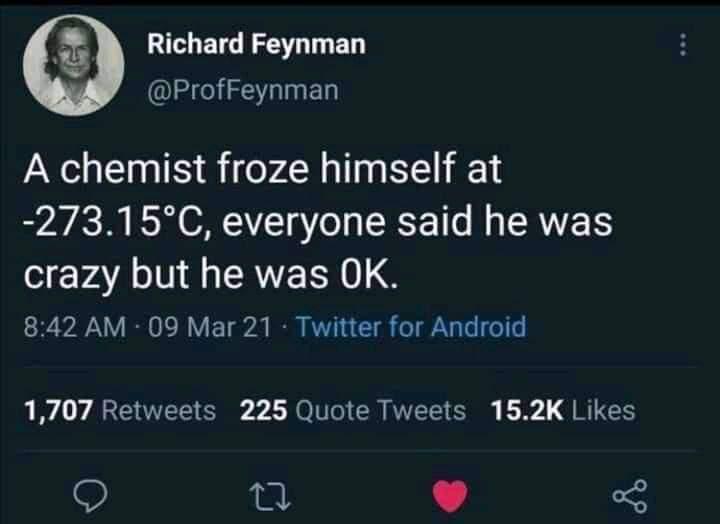Open Richard Feynman's profile picture
This screenshot has width=720, height=524.
73,65
